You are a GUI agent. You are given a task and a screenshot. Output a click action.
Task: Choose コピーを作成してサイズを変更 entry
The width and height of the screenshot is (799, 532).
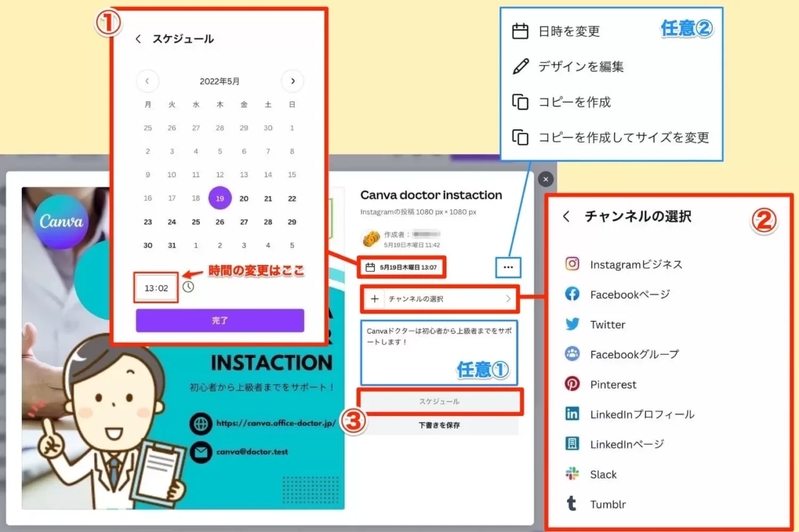click(x=611, y=137)
